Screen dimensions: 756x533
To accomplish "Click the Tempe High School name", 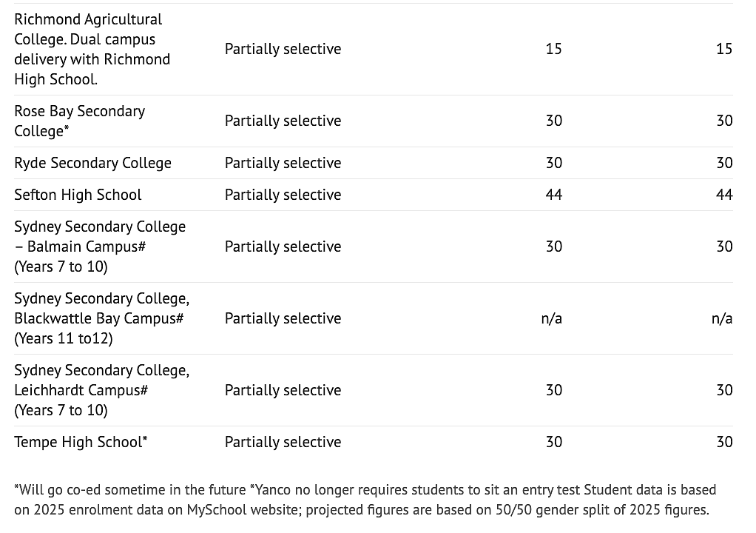I will (x=81, y=442).
